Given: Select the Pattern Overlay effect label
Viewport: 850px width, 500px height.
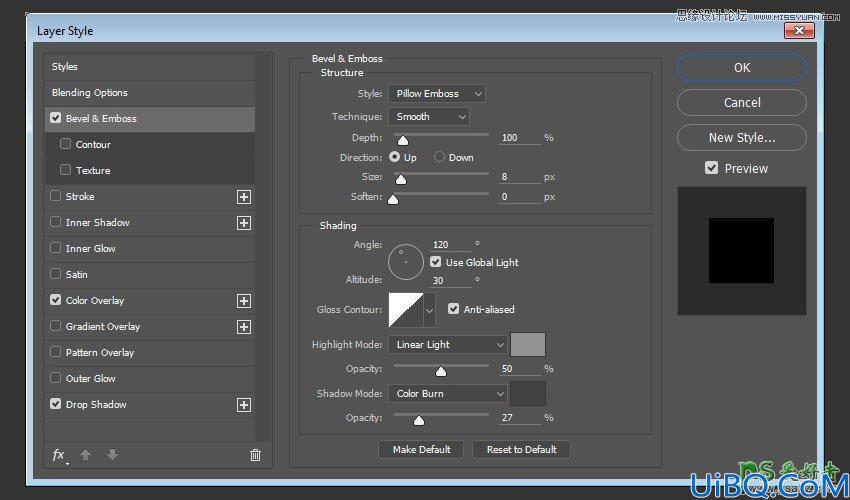Looking at the screenshot, I should [x=100, y=352].
